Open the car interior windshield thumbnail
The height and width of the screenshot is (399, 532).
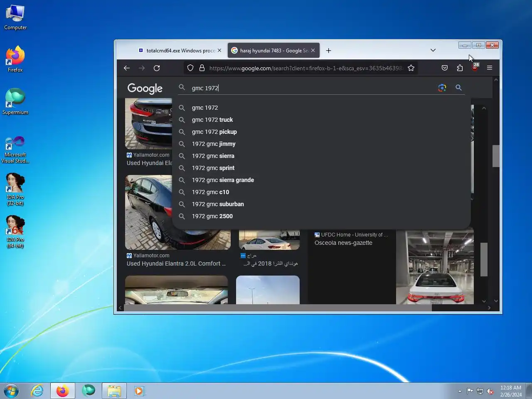point(176,290)
